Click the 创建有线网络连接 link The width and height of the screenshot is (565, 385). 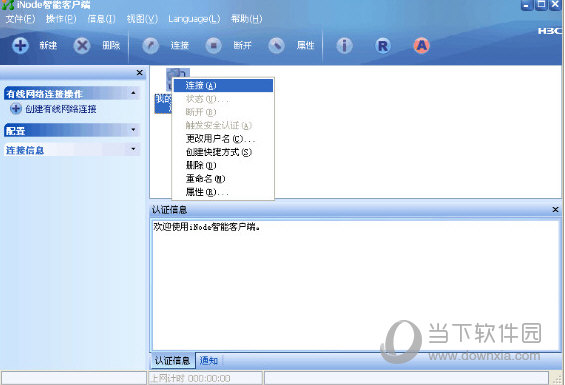(61, 109)
